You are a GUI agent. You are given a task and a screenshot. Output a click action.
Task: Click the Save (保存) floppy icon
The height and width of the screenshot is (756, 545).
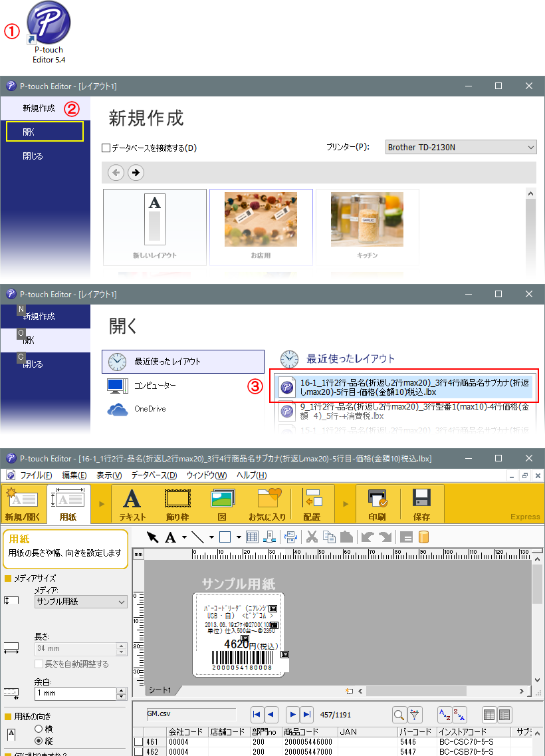point(421,504)
